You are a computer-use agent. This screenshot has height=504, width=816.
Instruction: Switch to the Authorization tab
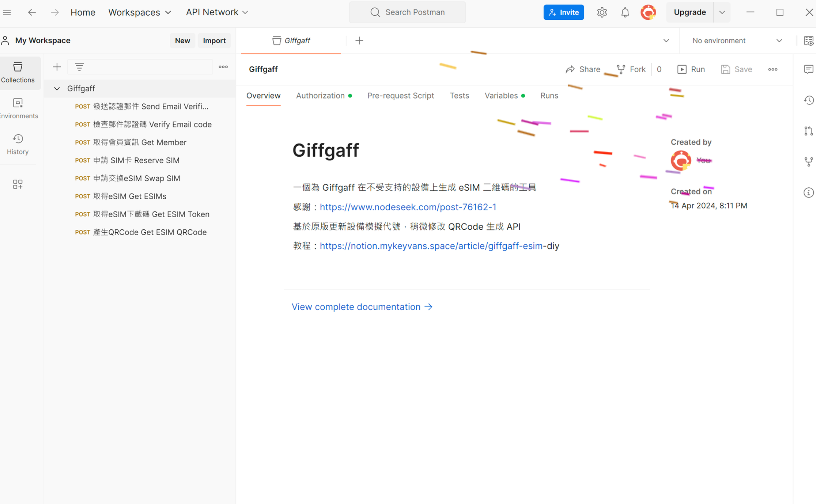click(324, 96)
